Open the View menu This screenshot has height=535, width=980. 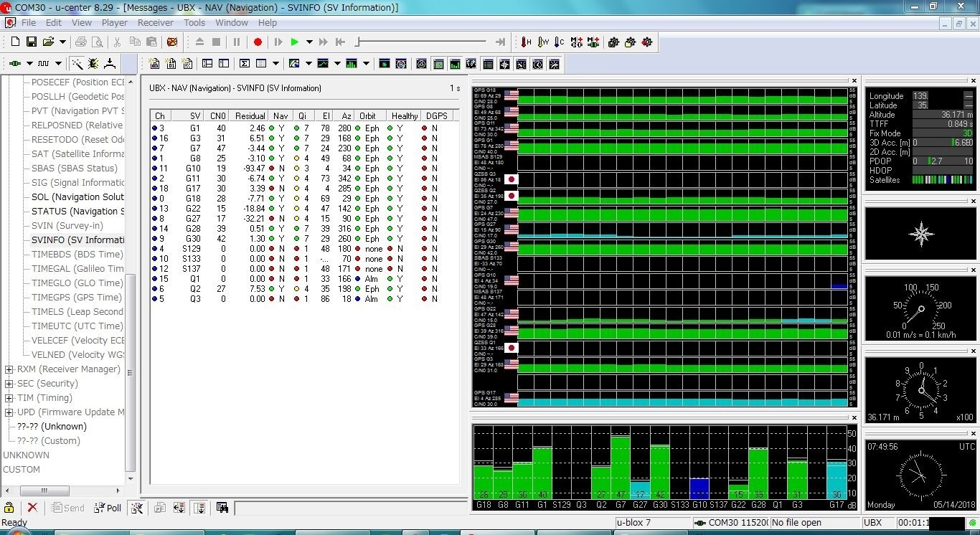click(x=82, y=22)
